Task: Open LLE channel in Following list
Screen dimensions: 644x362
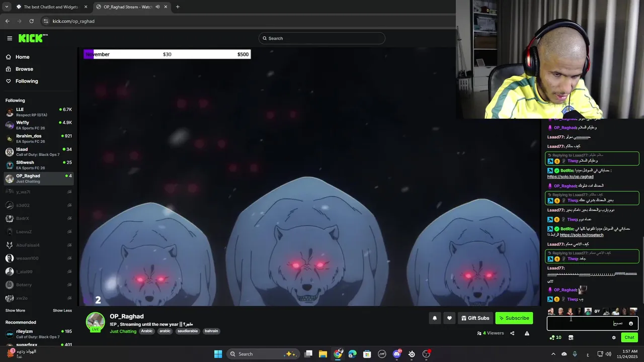Action: coord(39,112)
